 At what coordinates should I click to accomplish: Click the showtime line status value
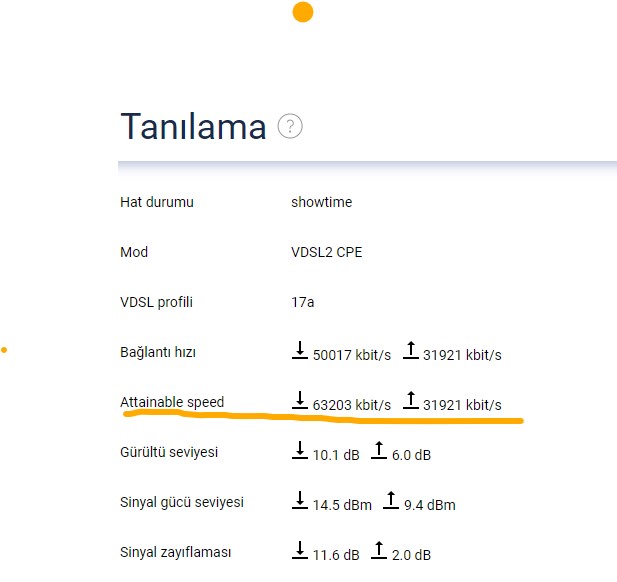point(321,202)
